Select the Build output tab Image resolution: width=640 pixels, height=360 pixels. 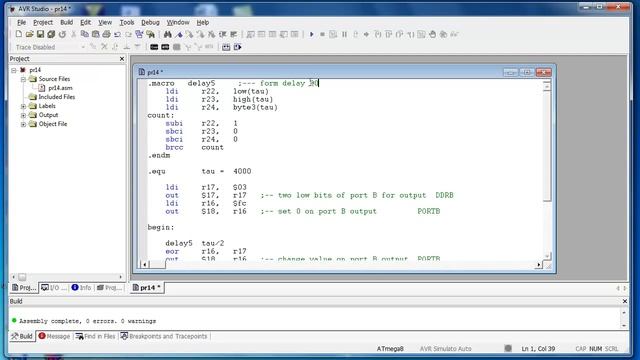pyautogui.click(x=22, y=336)
